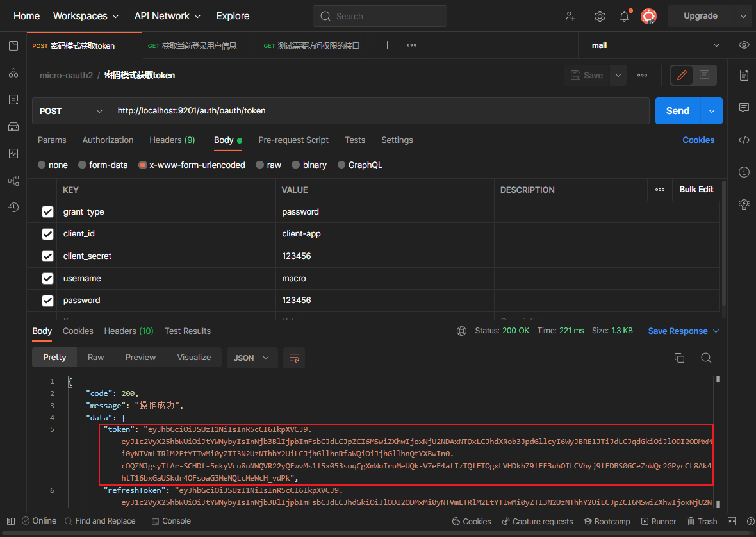Open the lightbulb related requests icon
The width and height of the screenshot is (756, 537).
(744, 204)
